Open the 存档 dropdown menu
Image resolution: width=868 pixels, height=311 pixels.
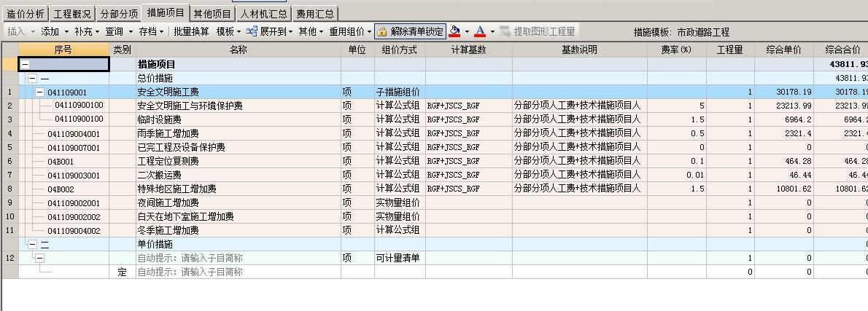(151, 31)
